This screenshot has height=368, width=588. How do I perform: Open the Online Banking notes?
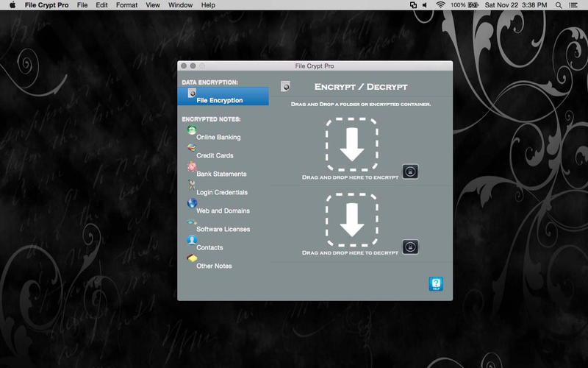pyautogui.click(x=218, y=137)
